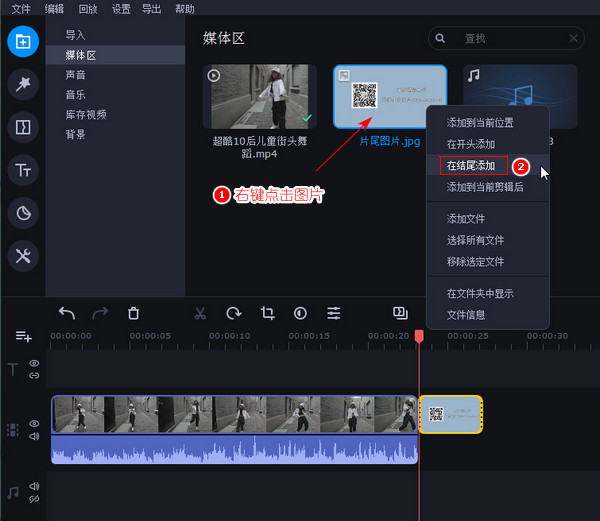Mute the music track speaker icon
Viewport: 600px width, 521px height.
[x=34, y=486]
